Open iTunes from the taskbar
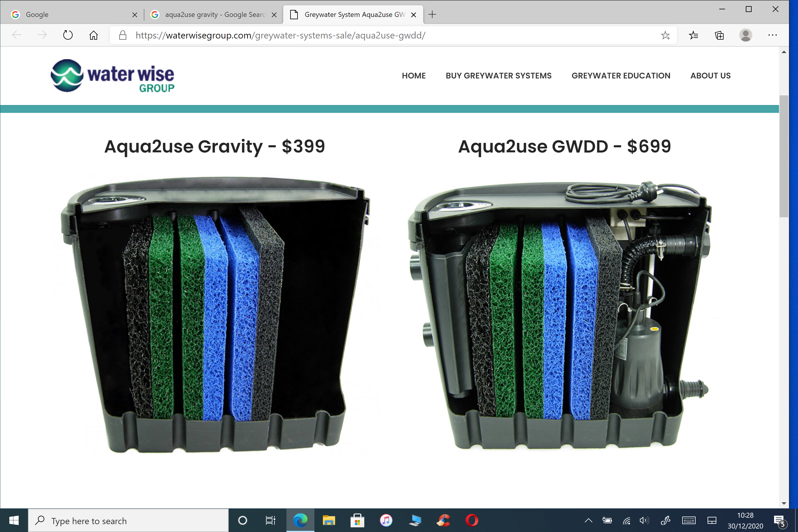 point(386,520)
